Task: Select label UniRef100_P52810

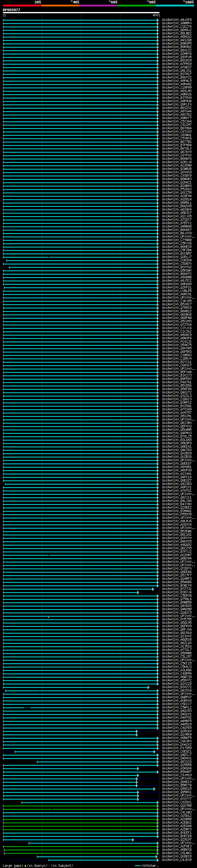Action: pos(177,189)
